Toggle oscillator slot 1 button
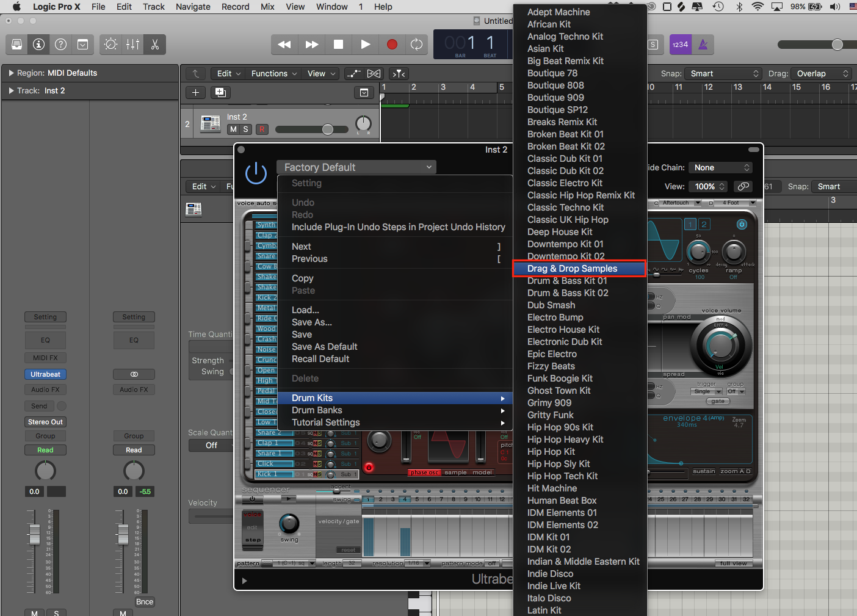 tap(690, 225)
